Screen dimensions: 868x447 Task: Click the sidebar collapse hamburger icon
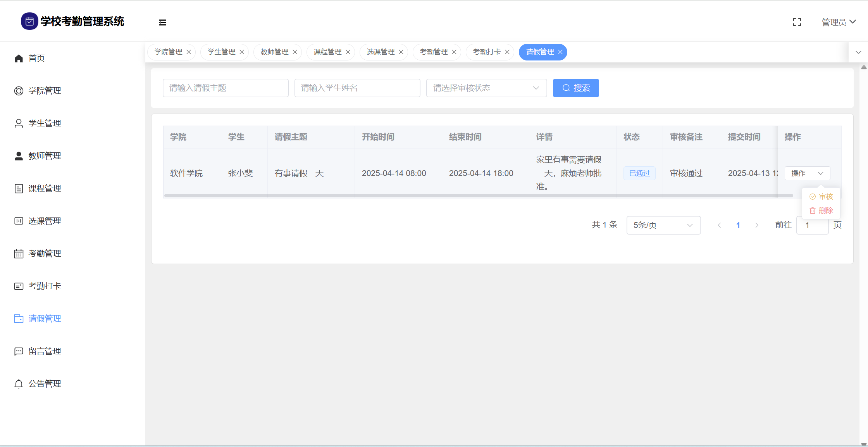[x=162, y=22]
